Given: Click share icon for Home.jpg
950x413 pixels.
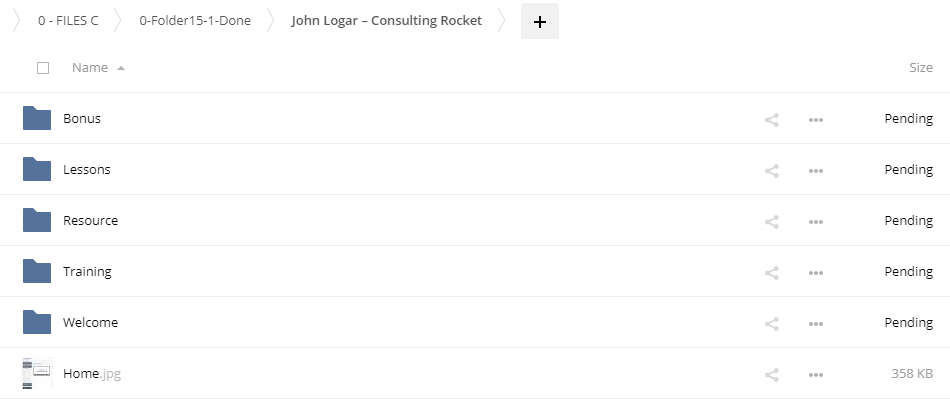Looking at the screenshot, I should (x=771, y=374).
